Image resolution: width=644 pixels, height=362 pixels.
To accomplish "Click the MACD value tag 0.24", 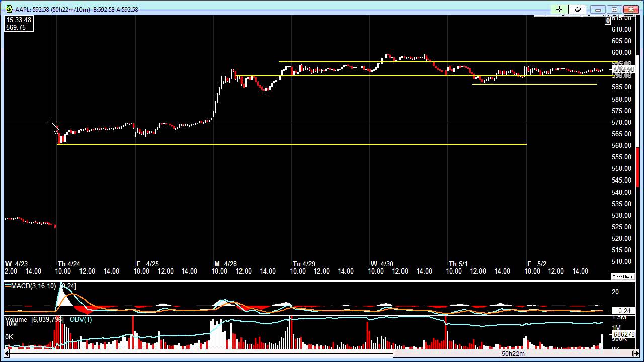I will click(622, 311).
